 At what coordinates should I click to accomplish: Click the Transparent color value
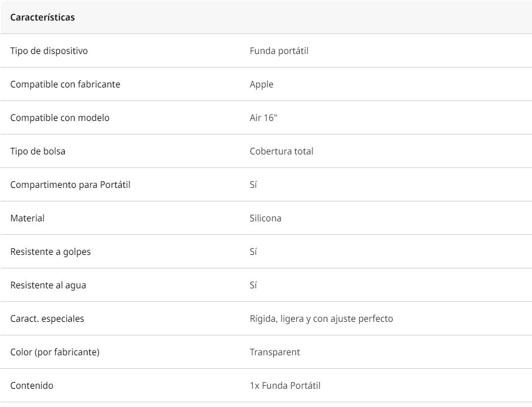(x=275, y=352)
